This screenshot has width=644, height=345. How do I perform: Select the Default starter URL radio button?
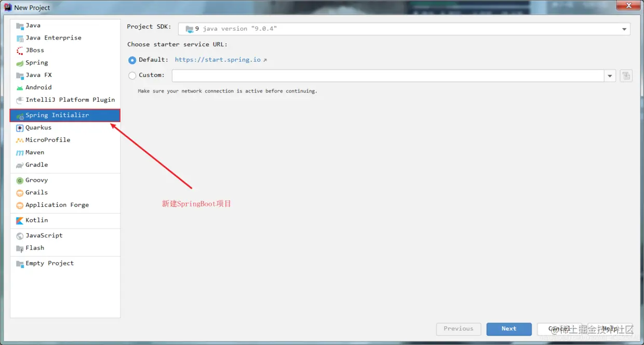pos(132,60)
